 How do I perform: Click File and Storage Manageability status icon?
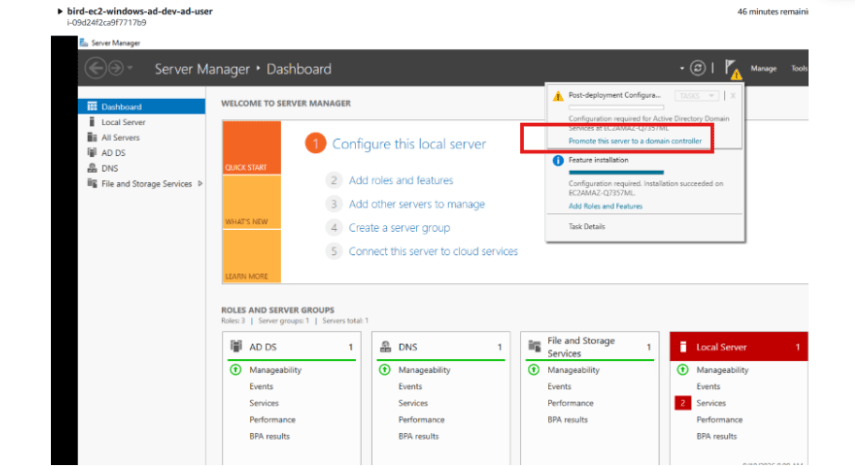point(533,370)
